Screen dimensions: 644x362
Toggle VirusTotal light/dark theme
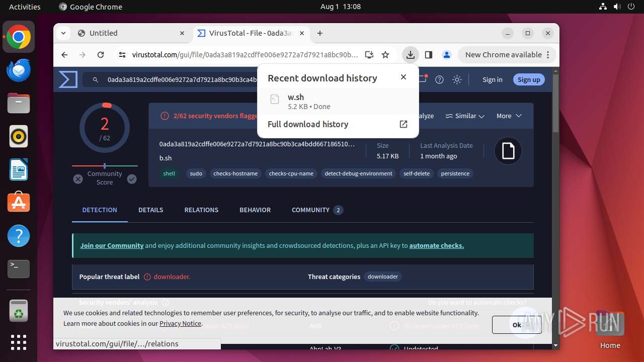(x=457, y=79)
